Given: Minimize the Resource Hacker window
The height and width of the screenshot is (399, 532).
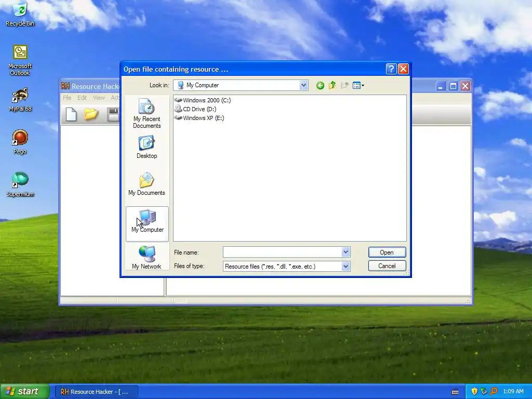Looking at the screenshot, I should coord(441,86).
